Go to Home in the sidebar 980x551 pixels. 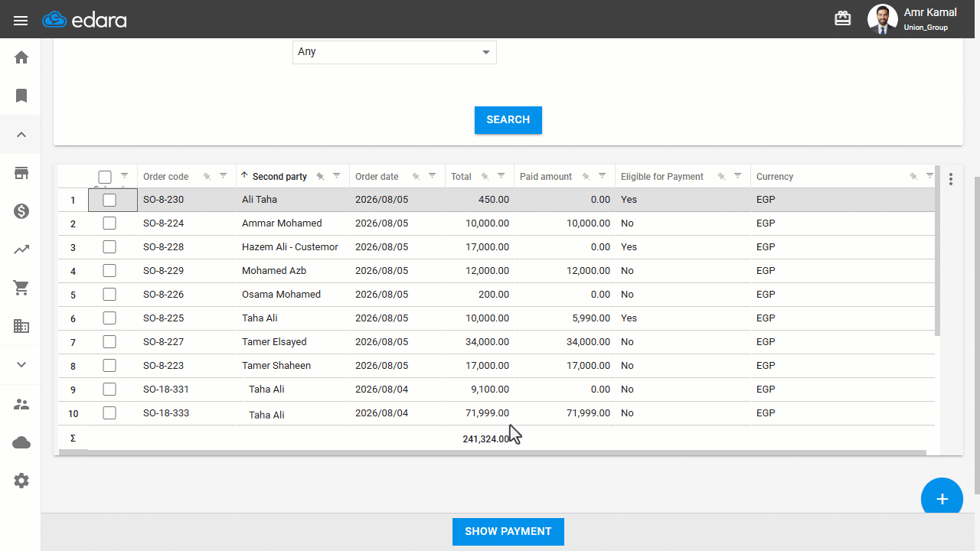click(x=21, y=57)
